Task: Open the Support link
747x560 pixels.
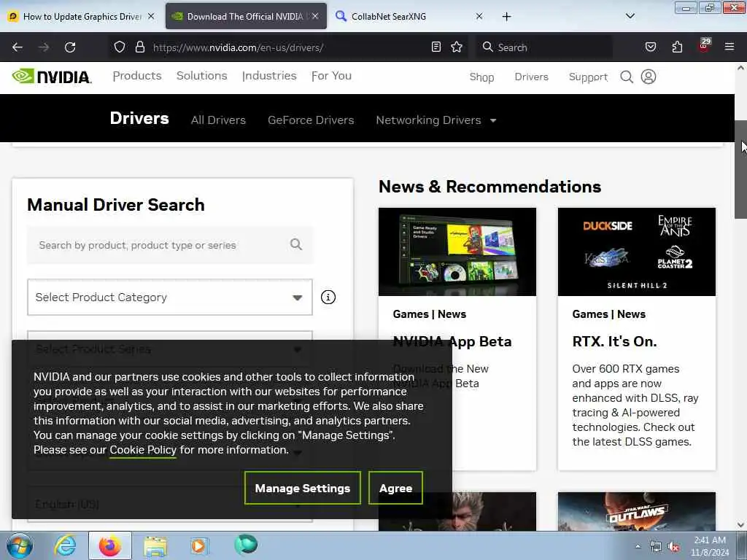Action: [x=589, y=77]
